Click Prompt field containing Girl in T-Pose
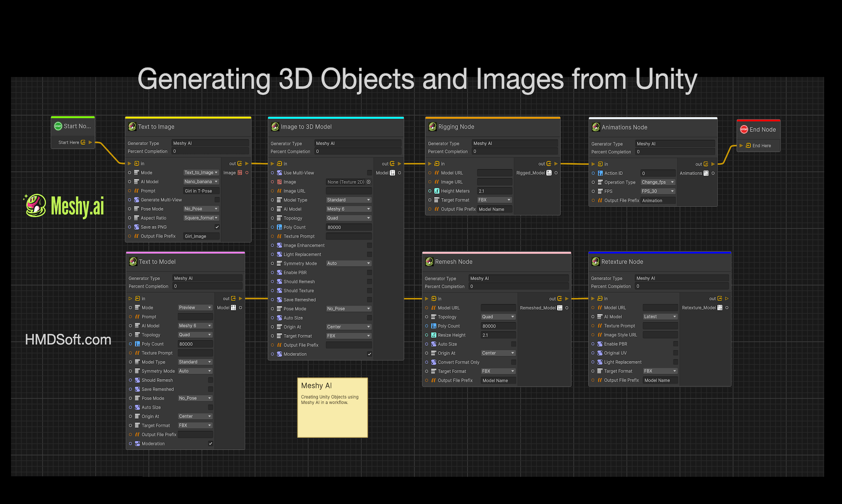The image size is (842, 504). [x=201, y=191]
